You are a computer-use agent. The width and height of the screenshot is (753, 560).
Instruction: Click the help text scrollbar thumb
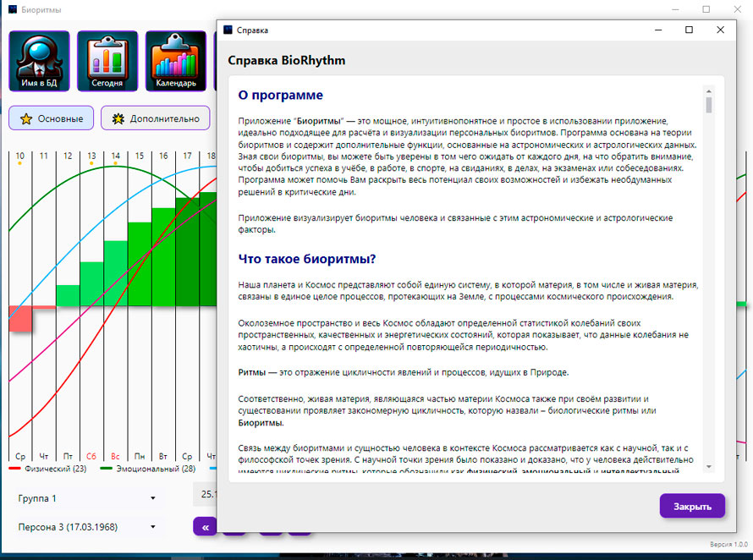point(709,105)
